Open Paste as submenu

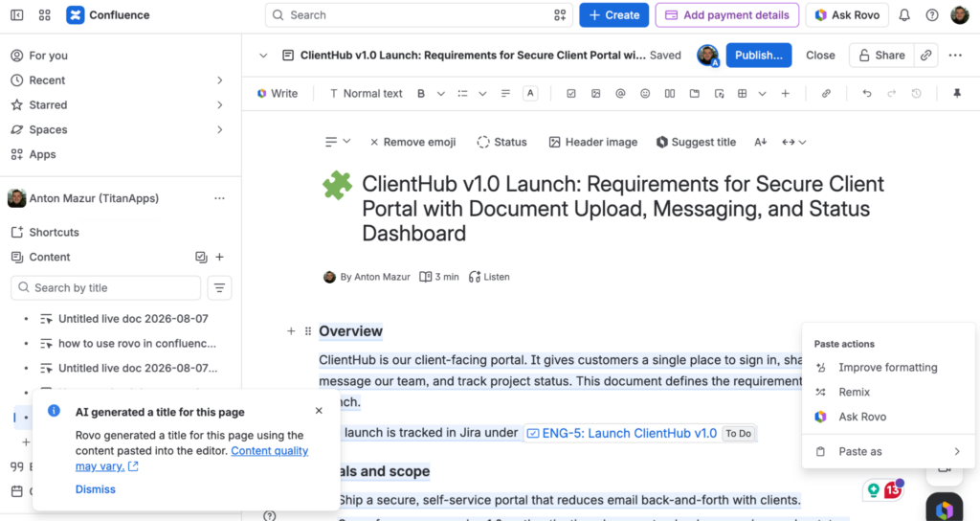[x=888, y=452]
